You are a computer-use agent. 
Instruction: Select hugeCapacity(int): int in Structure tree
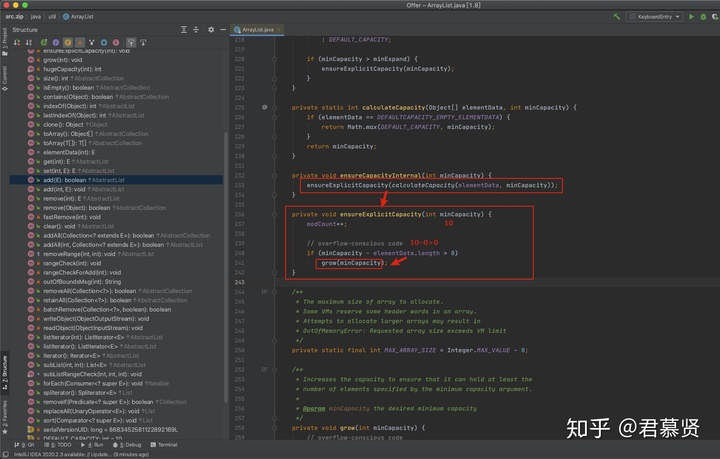point(72,69)
